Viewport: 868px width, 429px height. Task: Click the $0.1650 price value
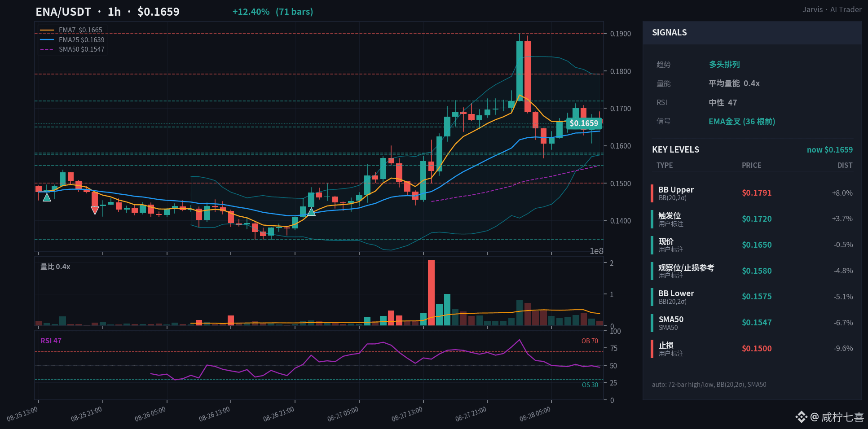point(757,245)
